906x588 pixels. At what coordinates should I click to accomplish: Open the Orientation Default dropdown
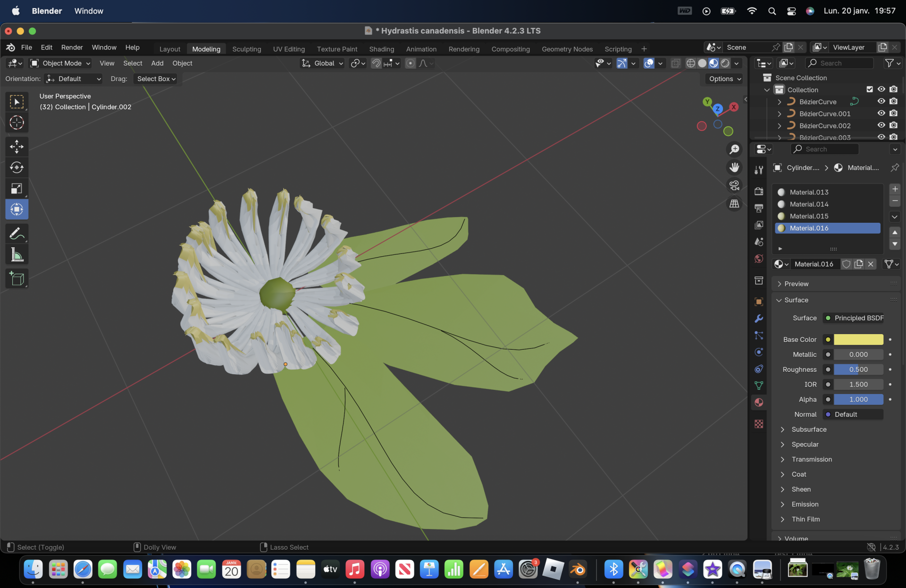tap(74, 79)
